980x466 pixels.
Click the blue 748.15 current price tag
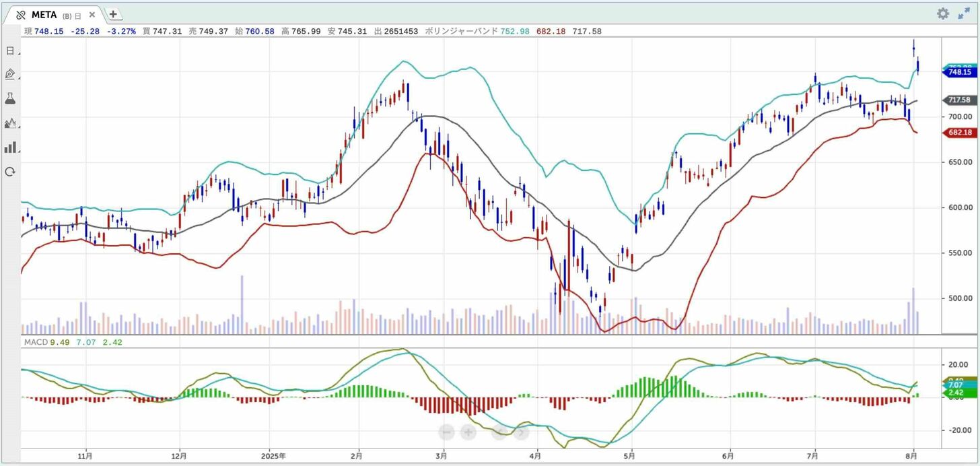(x=958, y=72)
